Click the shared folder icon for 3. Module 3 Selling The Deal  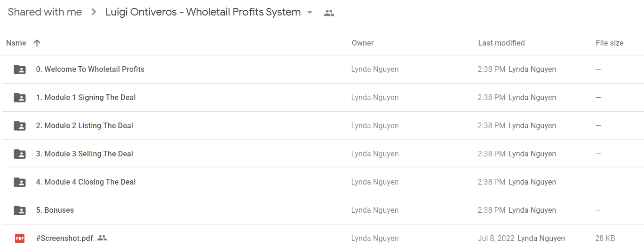pyautogui.click(x=20, y=154)
